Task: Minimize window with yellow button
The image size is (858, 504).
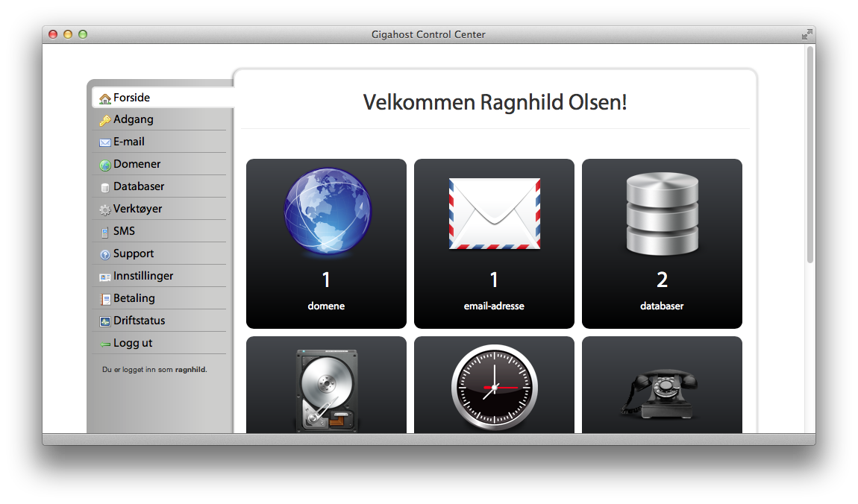Action: coord(68,34)
